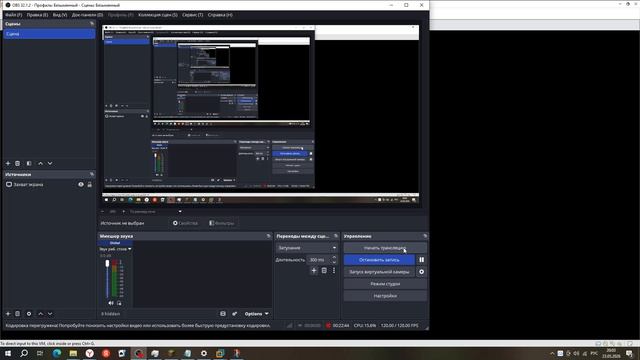Open the Файл menu

[13, 15]
